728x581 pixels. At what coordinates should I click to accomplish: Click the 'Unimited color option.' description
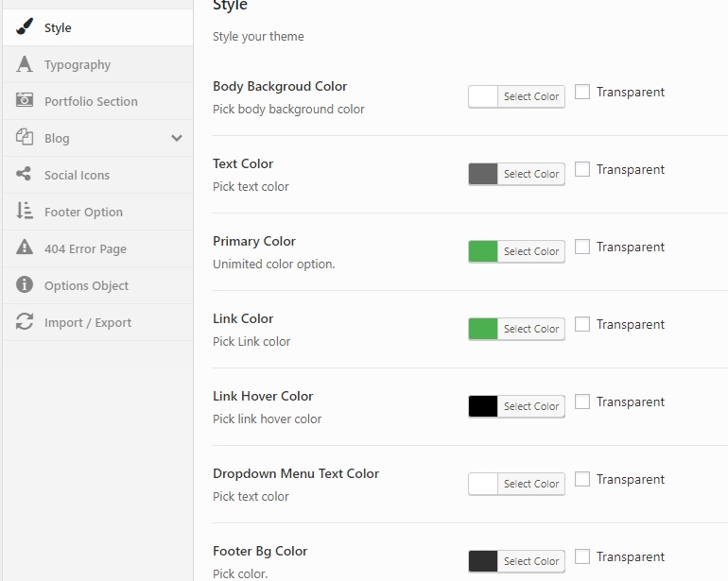tap(274, 265)
